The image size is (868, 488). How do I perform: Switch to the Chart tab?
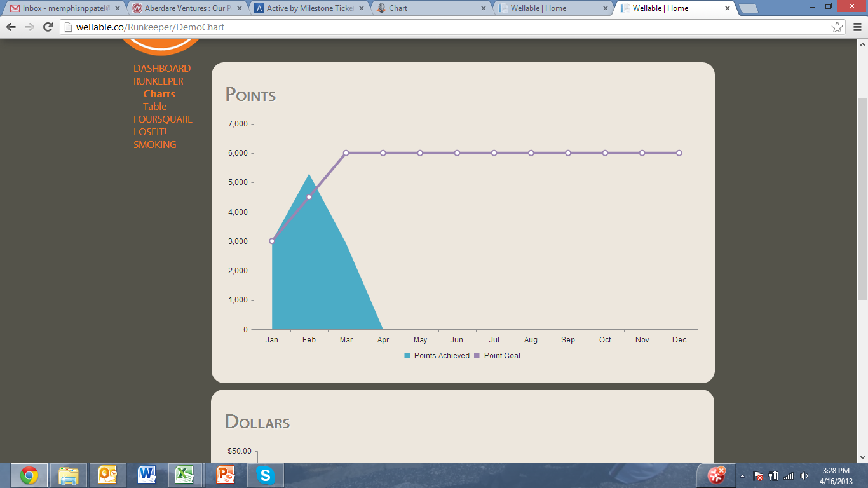pos(430,8)
